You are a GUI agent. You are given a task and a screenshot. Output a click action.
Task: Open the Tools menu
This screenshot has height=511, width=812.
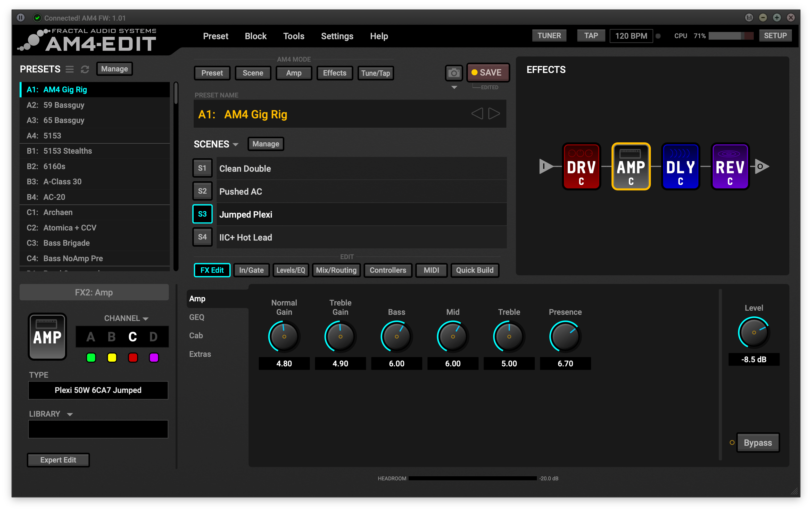(x=293, y=36)
